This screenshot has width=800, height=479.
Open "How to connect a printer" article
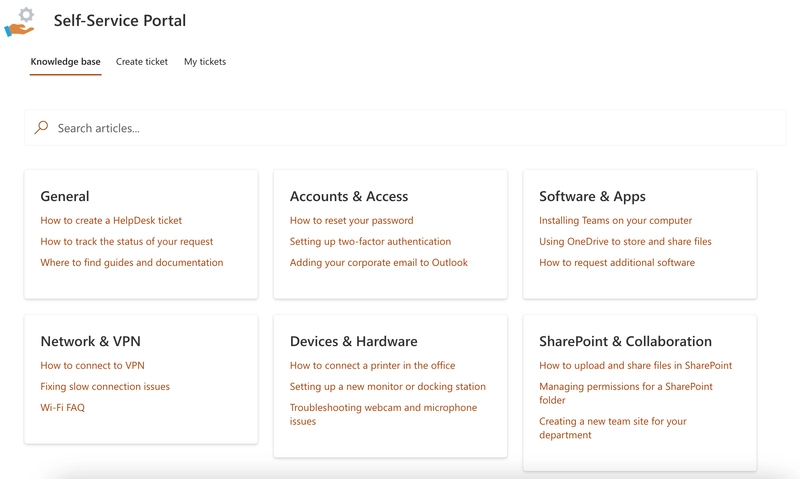[x=372, y=366]
